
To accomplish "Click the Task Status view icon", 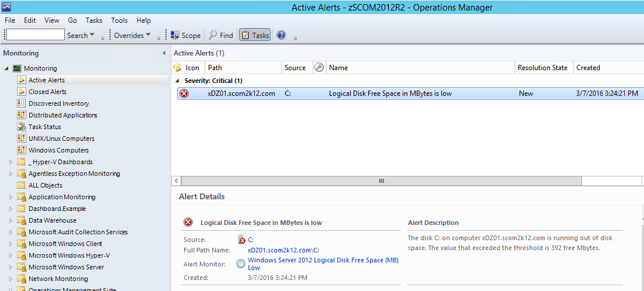I will coord(22,127).
